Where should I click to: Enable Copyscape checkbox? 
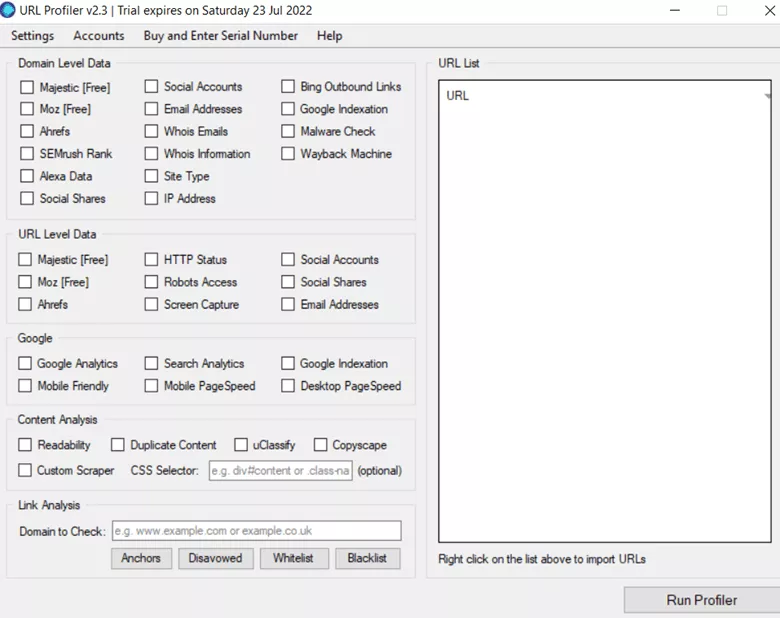(x=320, y=445)
